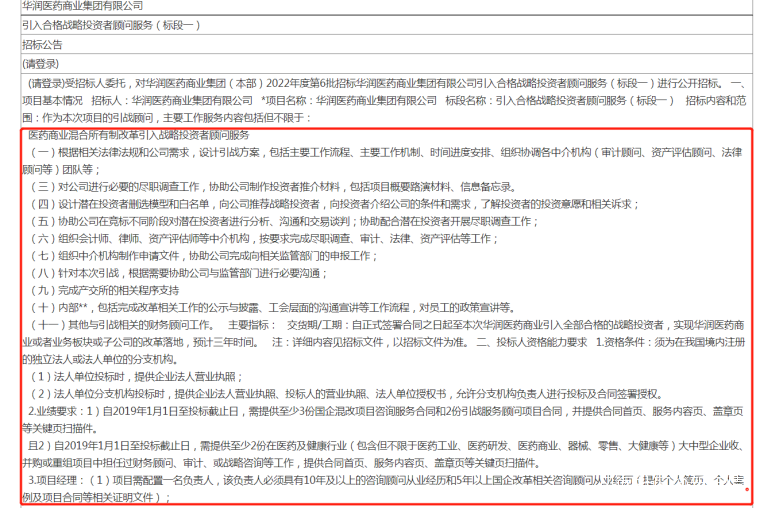Select '招标人：华润医药商业集团有限公司' text
The image size is (757, 508).
(172, 101)
